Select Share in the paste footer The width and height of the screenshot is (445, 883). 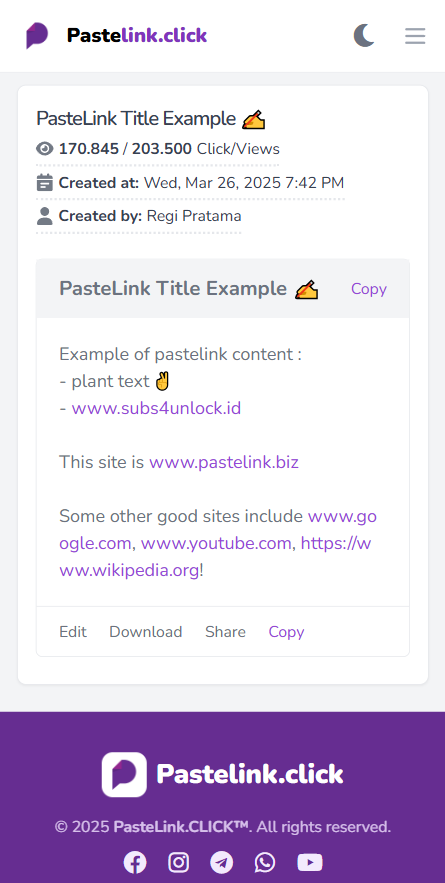tap(225, 632)
